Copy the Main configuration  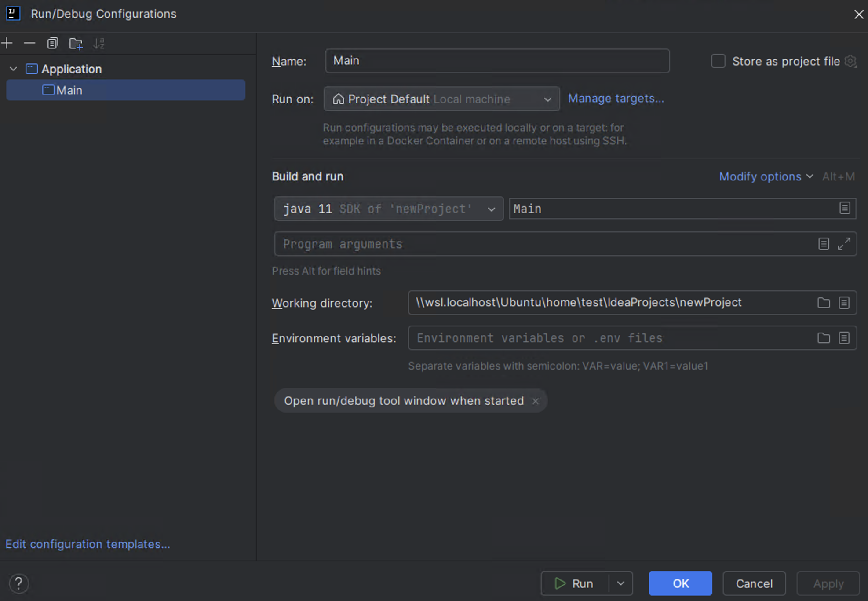[52, 43]
